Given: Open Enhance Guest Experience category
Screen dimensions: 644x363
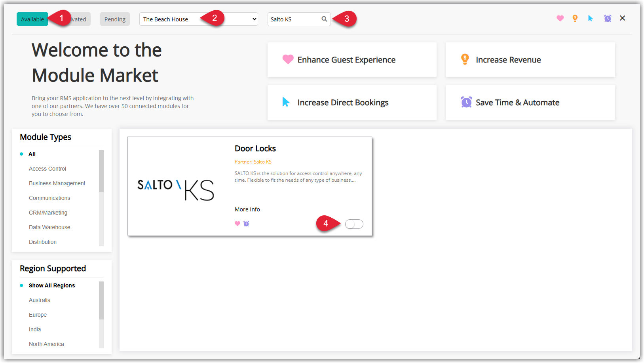Looking at the screenshot, I should 352,60.
